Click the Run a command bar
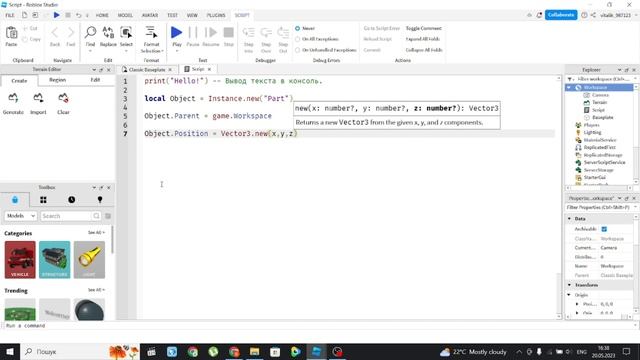 click(x=318, y=326)
